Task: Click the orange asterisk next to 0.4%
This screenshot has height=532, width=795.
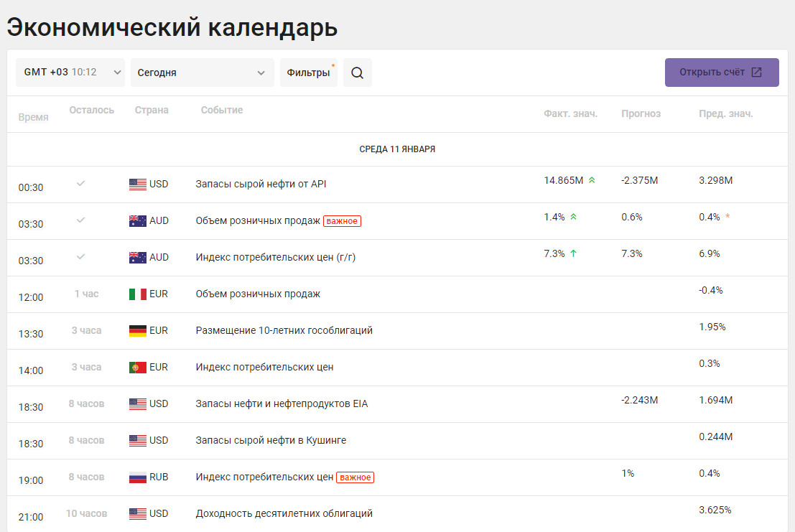Action: click(x=727, y=216)
